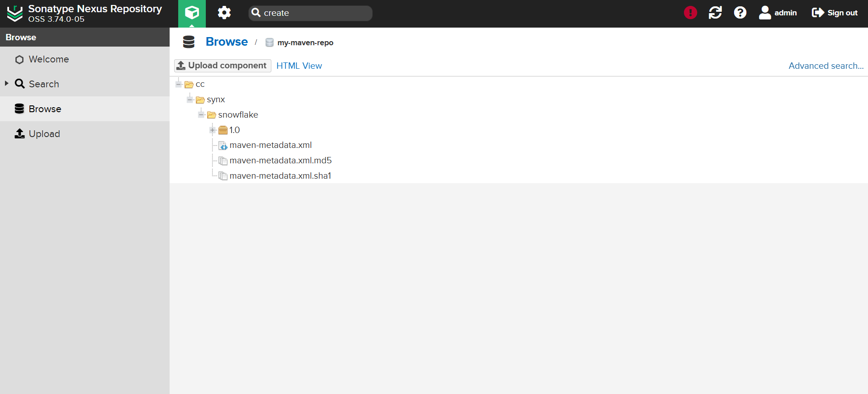868x394 pixels.
Task: Open Upload in the sidebar menu
Action: 85,133
